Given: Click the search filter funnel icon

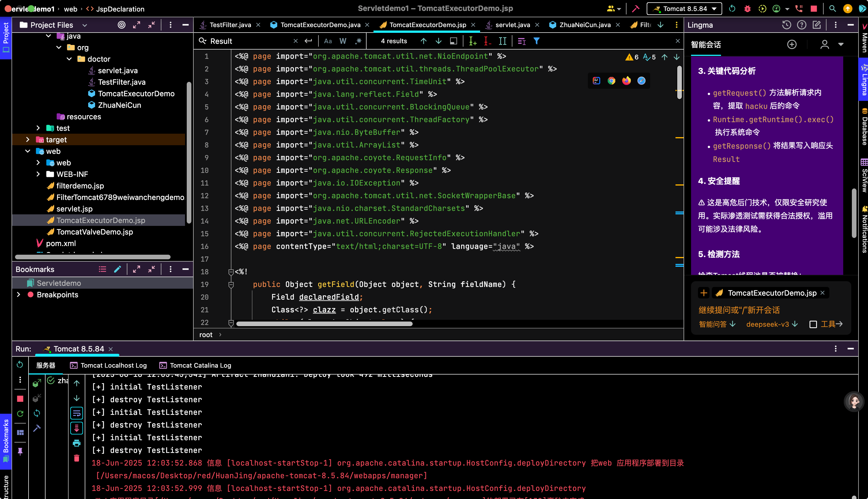Looking at the screenshot, I should pyautogui.click(x=537, y=41).
